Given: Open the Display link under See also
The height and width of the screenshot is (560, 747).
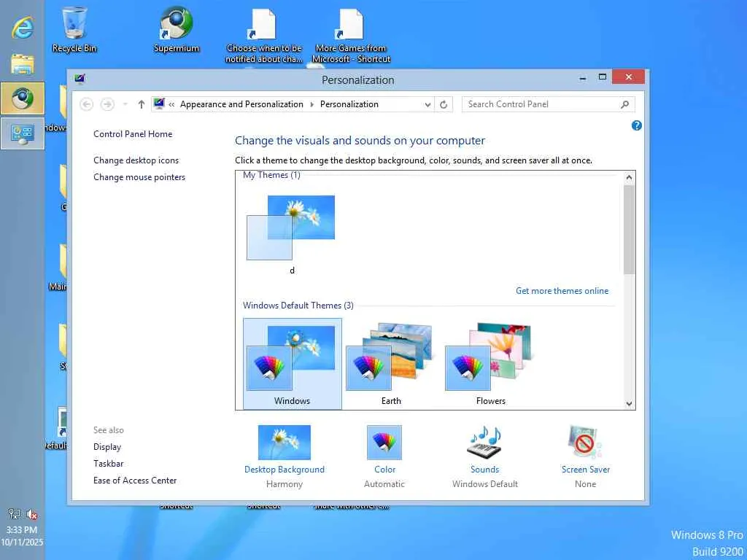Looking at the screenshot, I should click(x=107, y=447).
